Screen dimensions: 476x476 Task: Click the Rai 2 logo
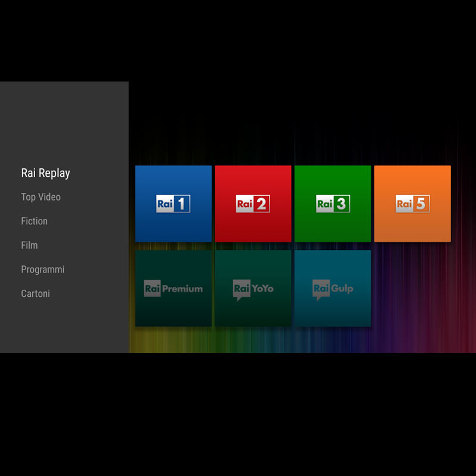click(x=253, y=204)
